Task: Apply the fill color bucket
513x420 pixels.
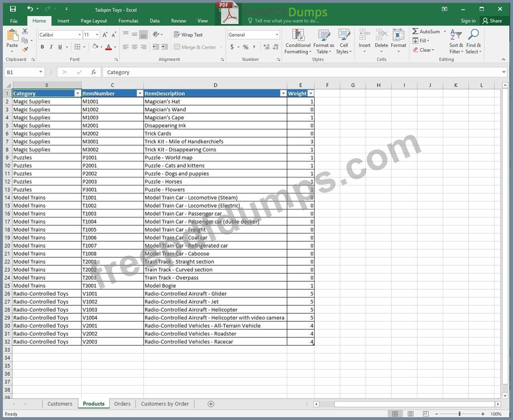Action: click(x=95, y=47)
